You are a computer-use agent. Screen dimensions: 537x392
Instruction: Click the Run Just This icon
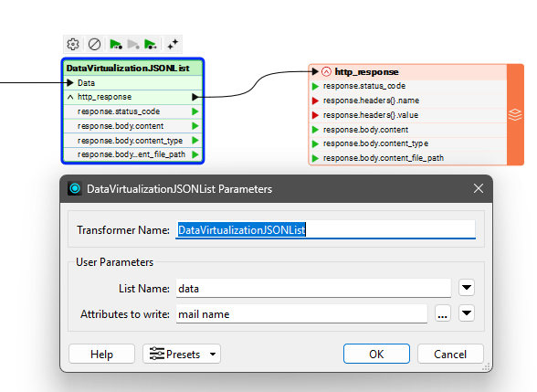click(151, 44)
